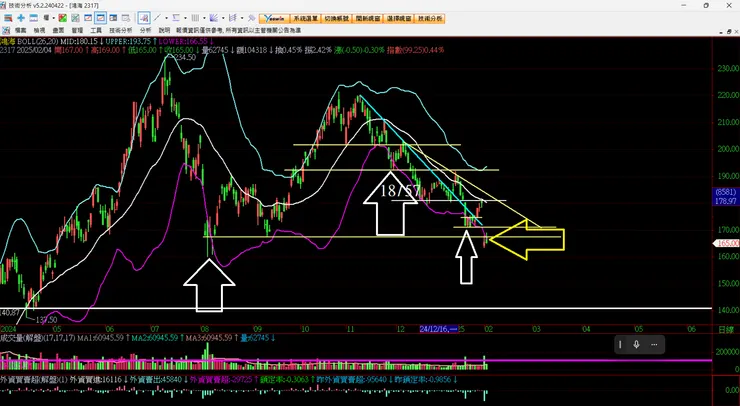Click the blue horizontal bands chart icon
Screen dimensions: 740x406
point(34,18)
